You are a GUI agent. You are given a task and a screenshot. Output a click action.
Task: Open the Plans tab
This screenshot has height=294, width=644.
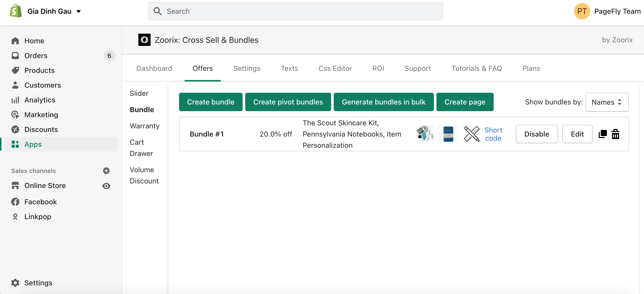pos(531,68)
